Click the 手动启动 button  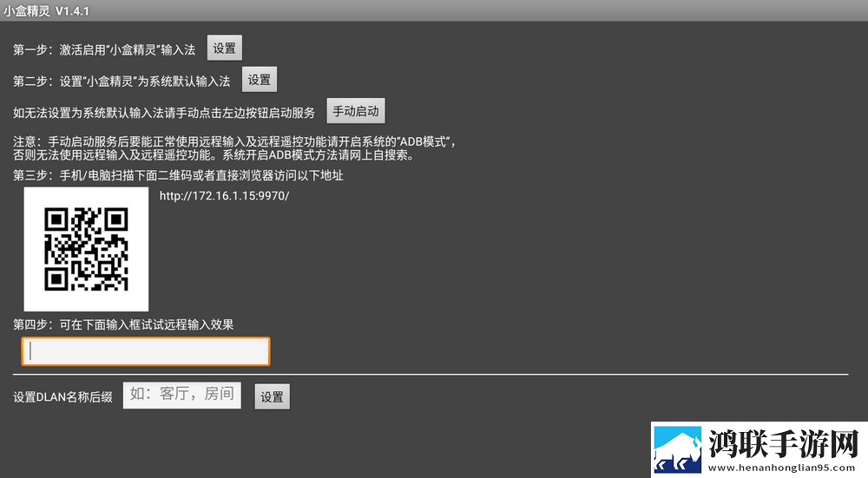[x=355, y=111]
